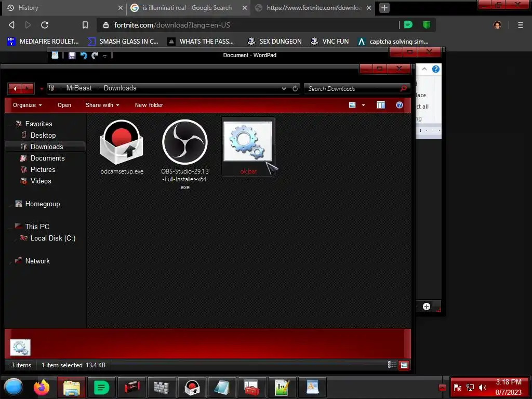
Task: Open Firefox from the taskbar
Action: [42, 387]
